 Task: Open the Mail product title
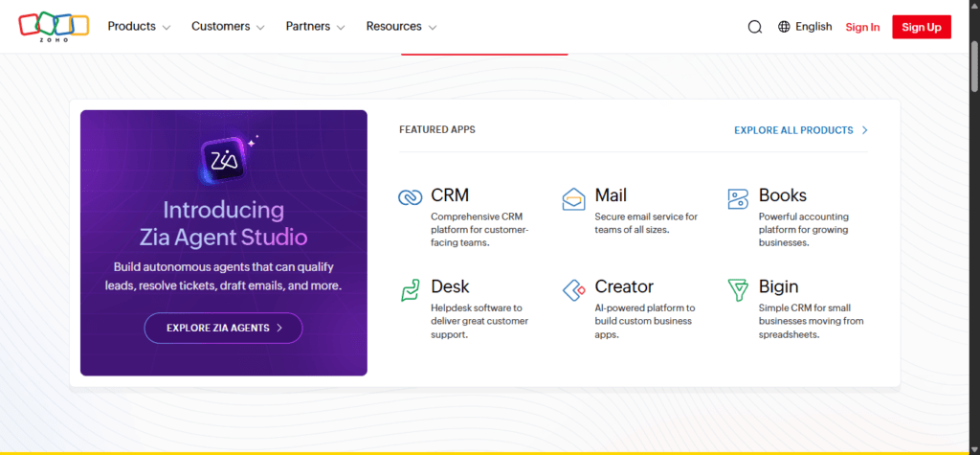click(x=611, y=195)
